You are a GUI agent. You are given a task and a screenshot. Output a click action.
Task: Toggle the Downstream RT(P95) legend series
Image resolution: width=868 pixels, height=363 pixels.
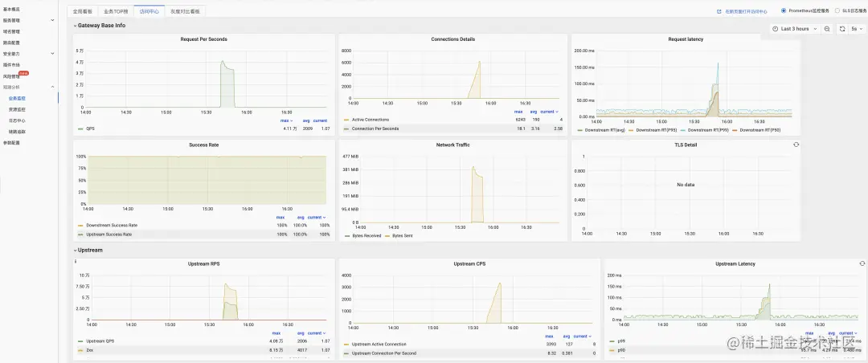657,131
